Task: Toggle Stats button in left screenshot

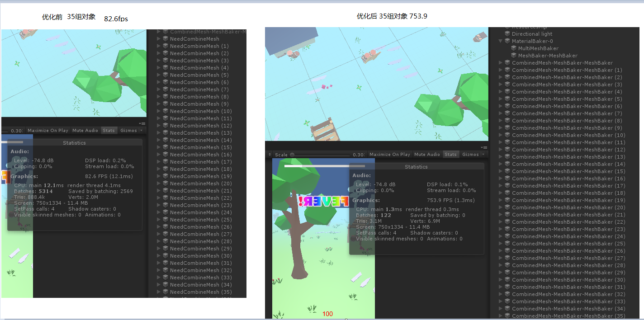Action: (109, 131)
